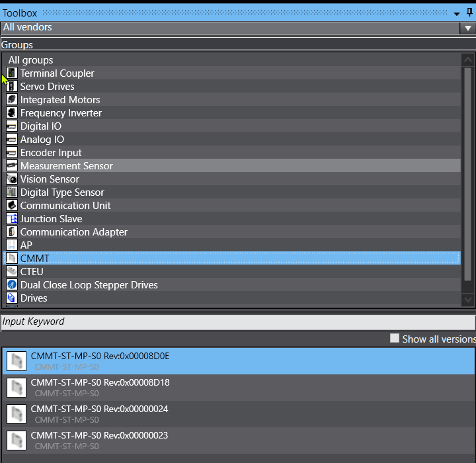This screenshot has width=476, height=463.
Task: Select All groups in the list
Action: (232, 60)
